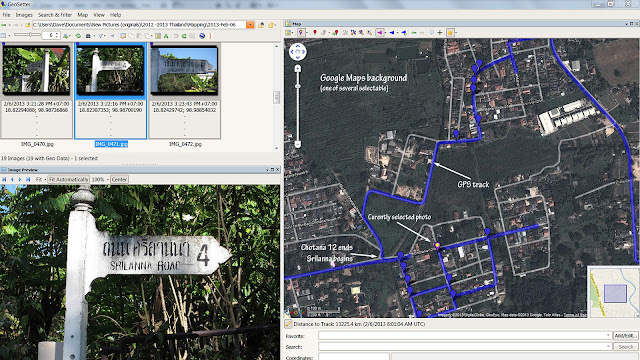Go to previous image in preview toolbar

click(12, 179)
